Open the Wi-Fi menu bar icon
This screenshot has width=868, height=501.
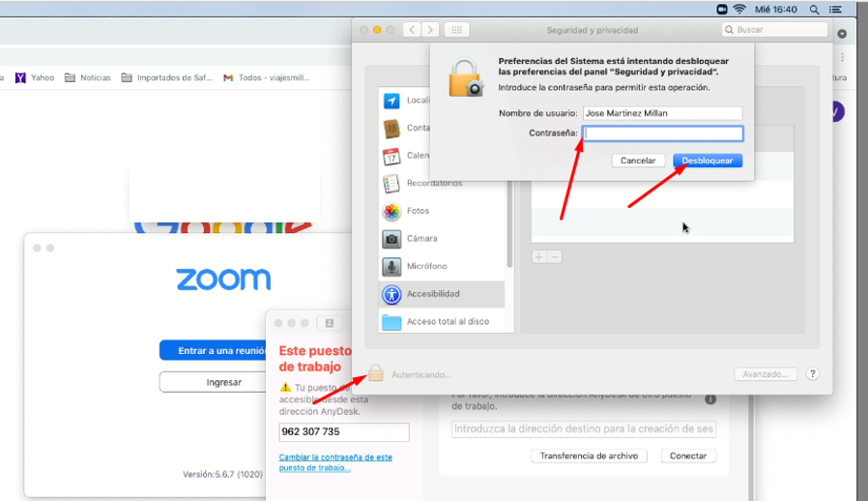coord(739,10)
